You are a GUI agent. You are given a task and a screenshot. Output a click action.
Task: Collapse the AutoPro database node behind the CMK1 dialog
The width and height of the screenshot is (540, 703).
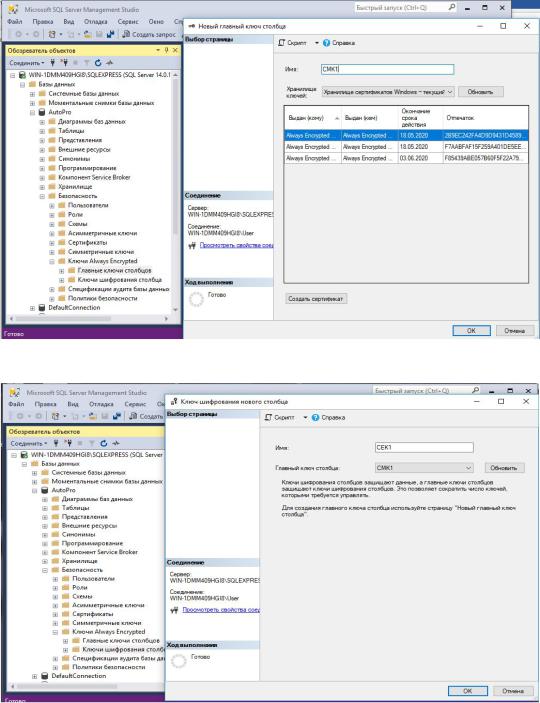(x=32, y=112)
